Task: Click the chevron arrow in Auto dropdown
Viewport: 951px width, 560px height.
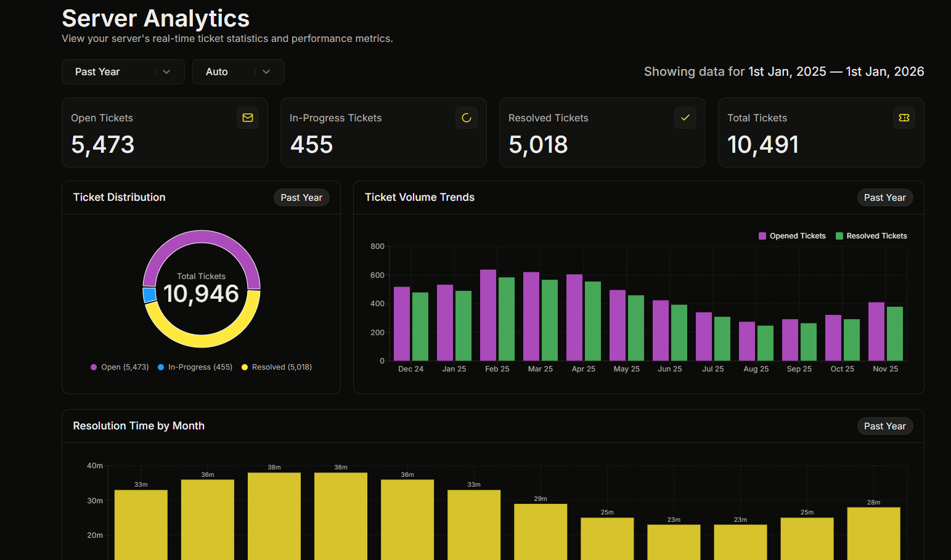Action: point(266,72)
